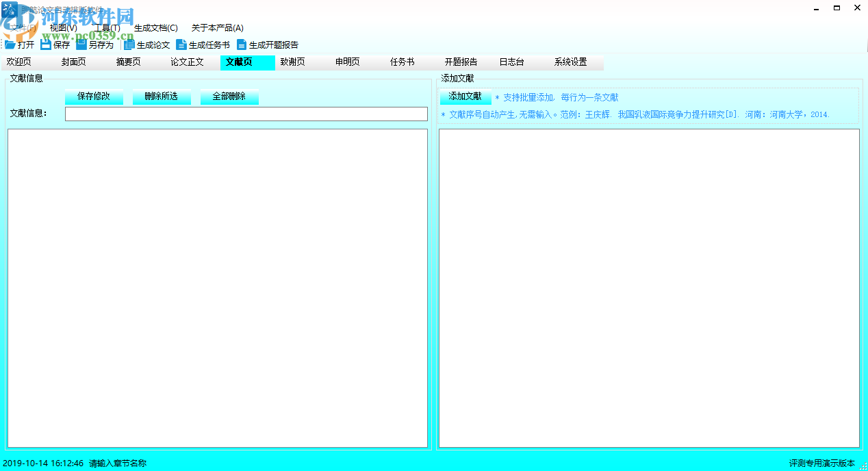Minimize the application window
Image resolution: width=868 pixels, height=471 pixels.
click(x=816, y=8)
